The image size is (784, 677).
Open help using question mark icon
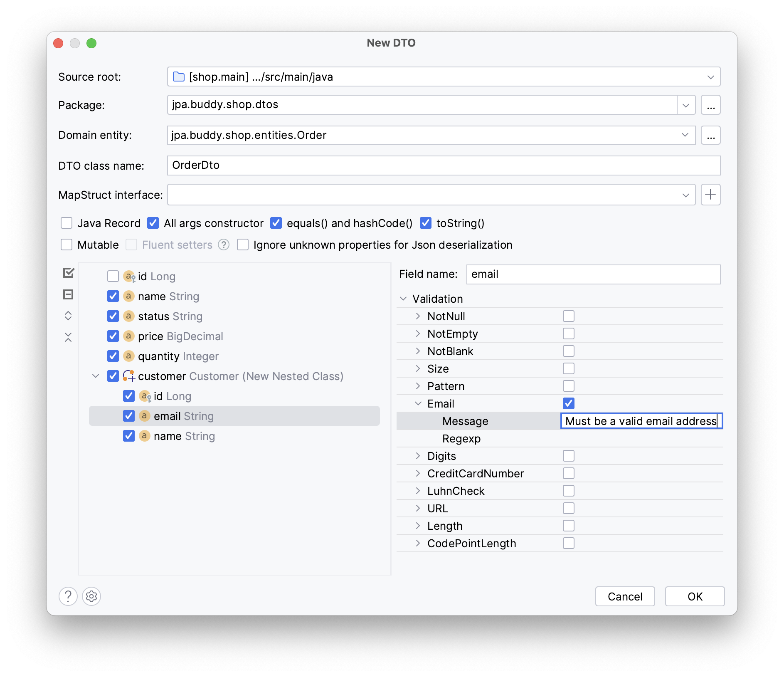click(x=68, y=596)
